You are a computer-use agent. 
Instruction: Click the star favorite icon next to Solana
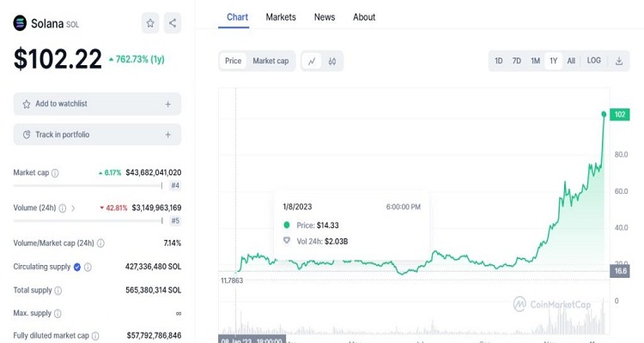pos(150,24)
